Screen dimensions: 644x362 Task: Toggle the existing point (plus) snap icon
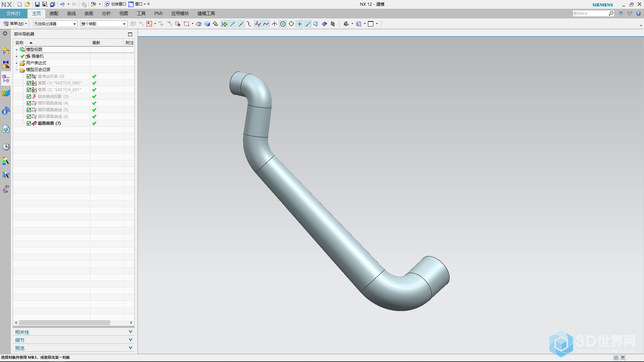300,24
